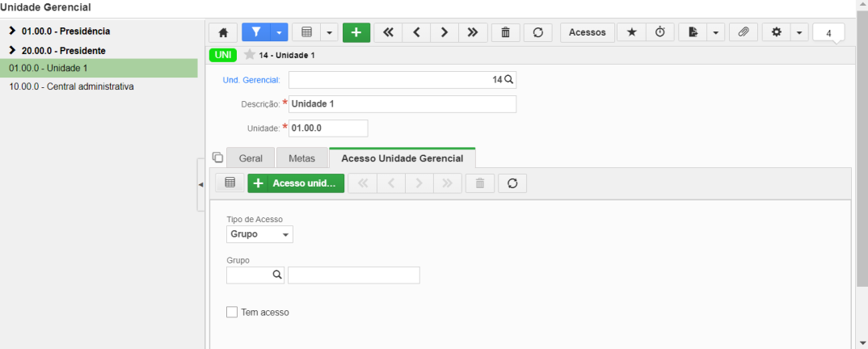Add a new record with green plus
This screenshot has width=868, height=349.
click(x=356, y=32)
